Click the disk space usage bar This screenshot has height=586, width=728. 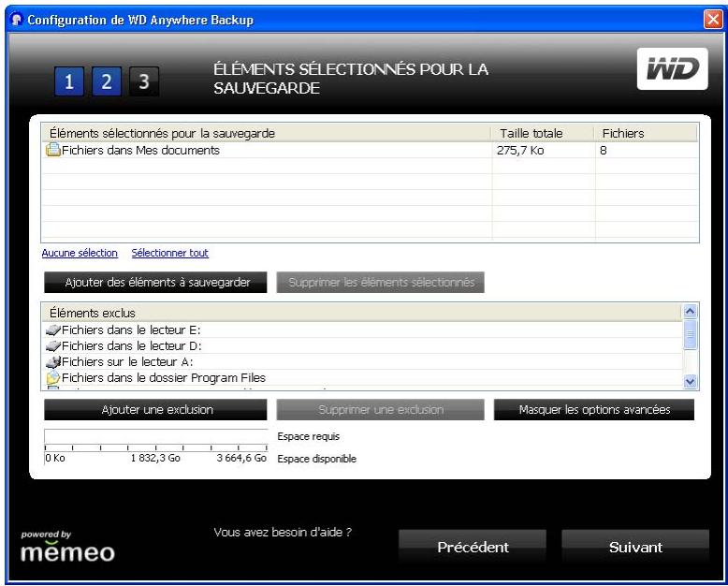pyautogui.click(x=156, y=436)
